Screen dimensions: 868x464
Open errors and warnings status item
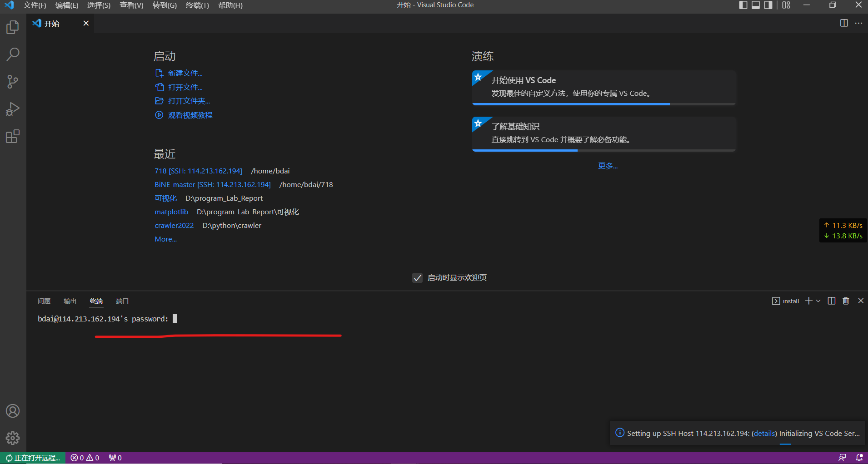pos(85,458)
